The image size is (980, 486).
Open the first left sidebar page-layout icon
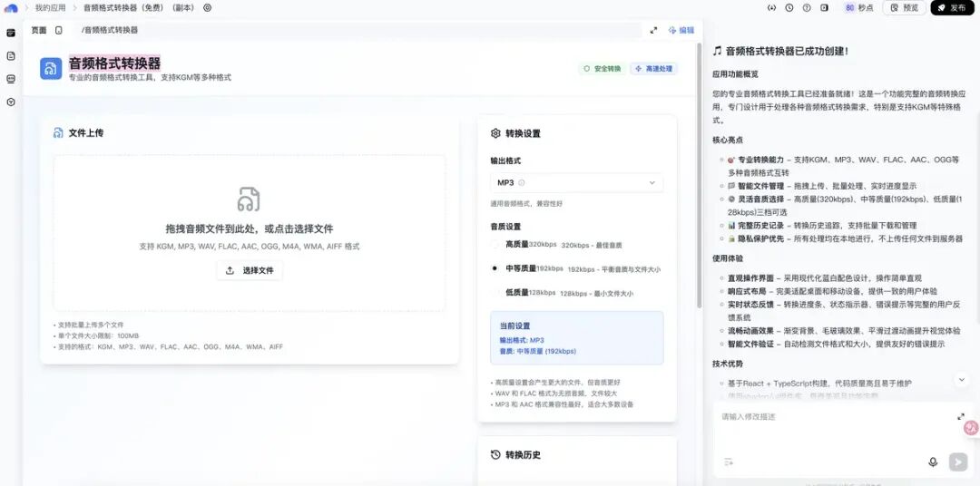point(11,34)
